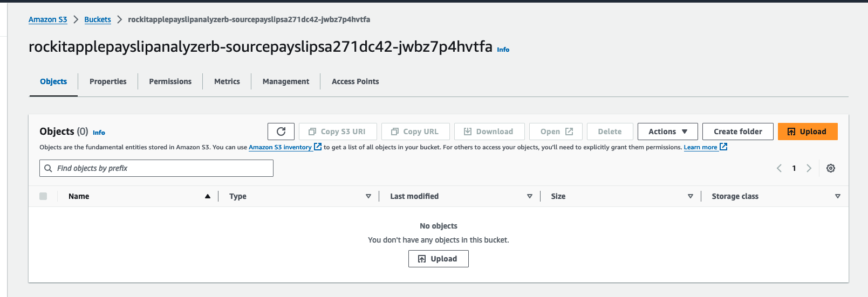The height and width of the screenshot is (297, 868).
Task: Open the table preferences gear icon
Action: (x=831, y=168)
